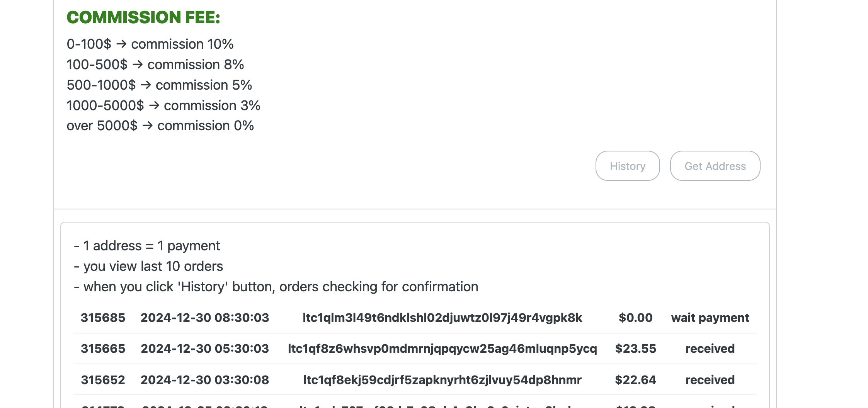The image size is (868, 408).
Task: Click timestamp 2024-12-30 03:30:08
Action: click(x=204, y=380)
